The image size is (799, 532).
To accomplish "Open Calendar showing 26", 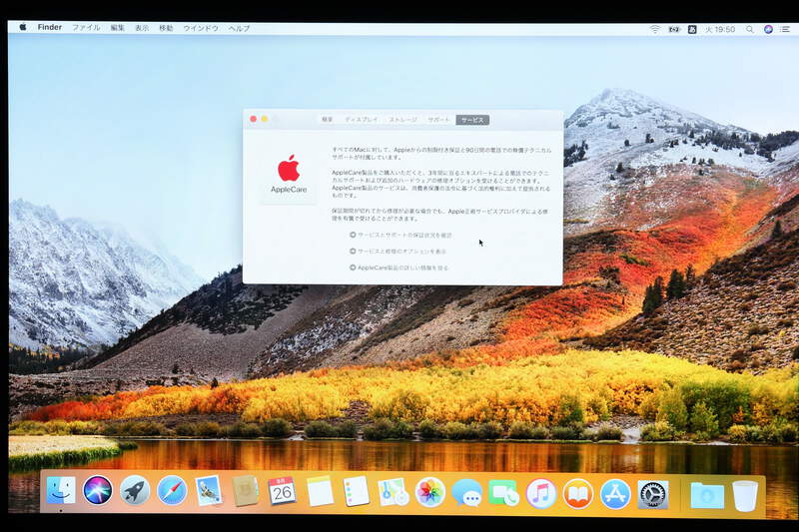I will point(282,491).
